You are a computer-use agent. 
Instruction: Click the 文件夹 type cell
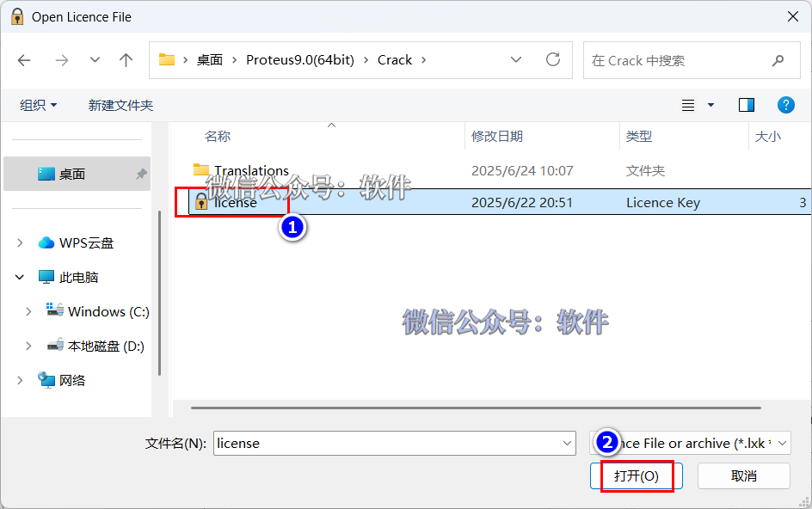pos(645,171)
